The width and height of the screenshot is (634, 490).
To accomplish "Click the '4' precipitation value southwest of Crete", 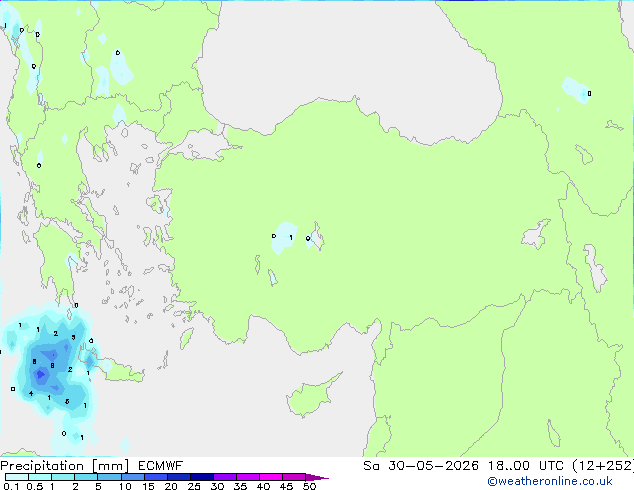I will (31, 393).
